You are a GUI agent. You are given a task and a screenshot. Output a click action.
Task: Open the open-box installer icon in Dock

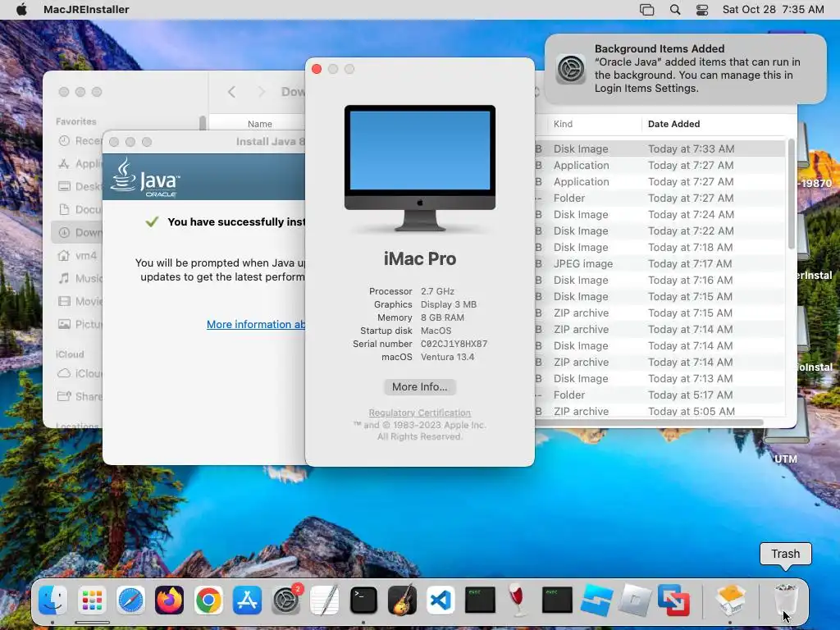731,600
